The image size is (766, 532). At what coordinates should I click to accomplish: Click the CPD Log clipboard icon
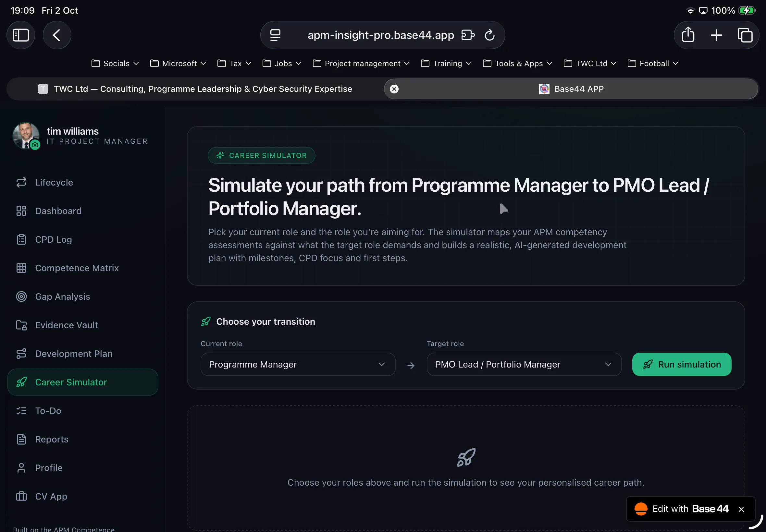click(x=21, y=239)
